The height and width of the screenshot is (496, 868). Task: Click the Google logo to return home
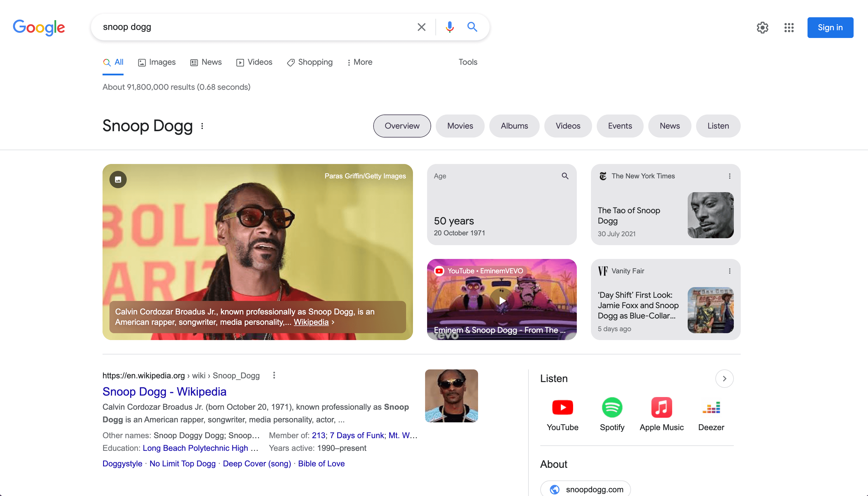click(x=39, y=28)
